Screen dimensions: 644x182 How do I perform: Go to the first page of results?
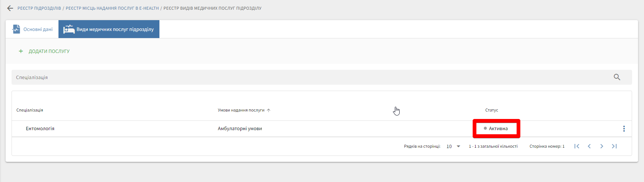pos(577,146)
